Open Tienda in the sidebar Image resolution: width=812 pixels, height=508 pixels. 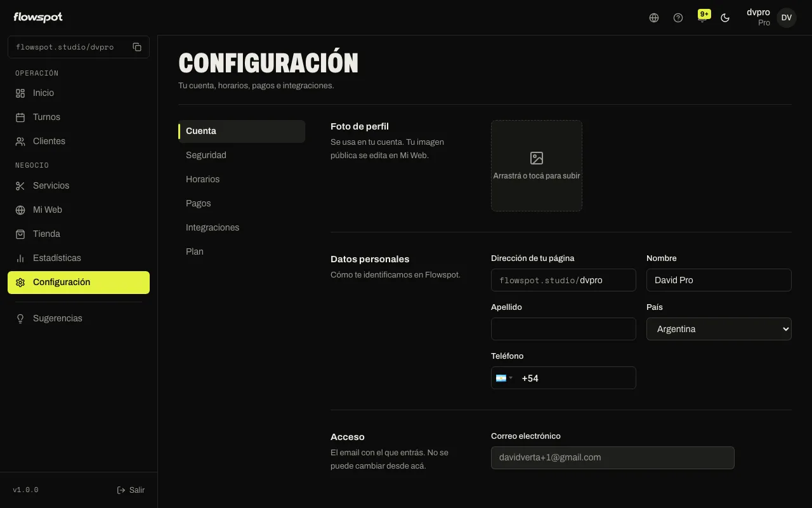point(79,234)
